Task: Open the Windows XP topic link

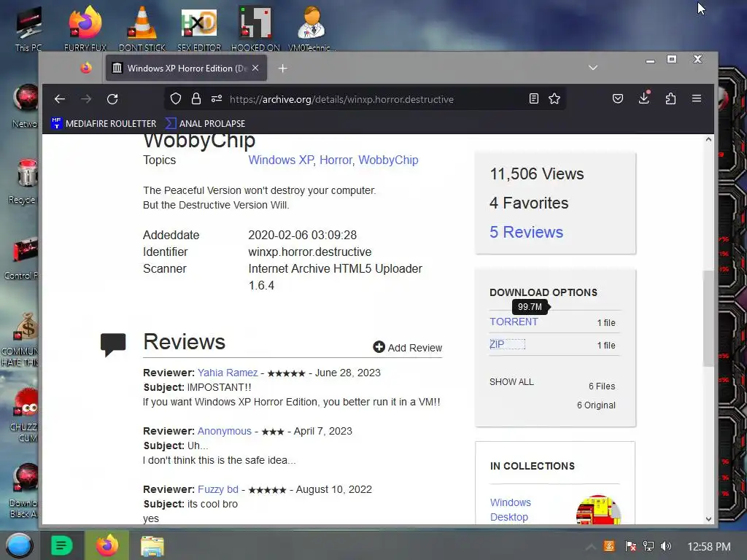Action: pyautogui.click(x=281, y=160)
